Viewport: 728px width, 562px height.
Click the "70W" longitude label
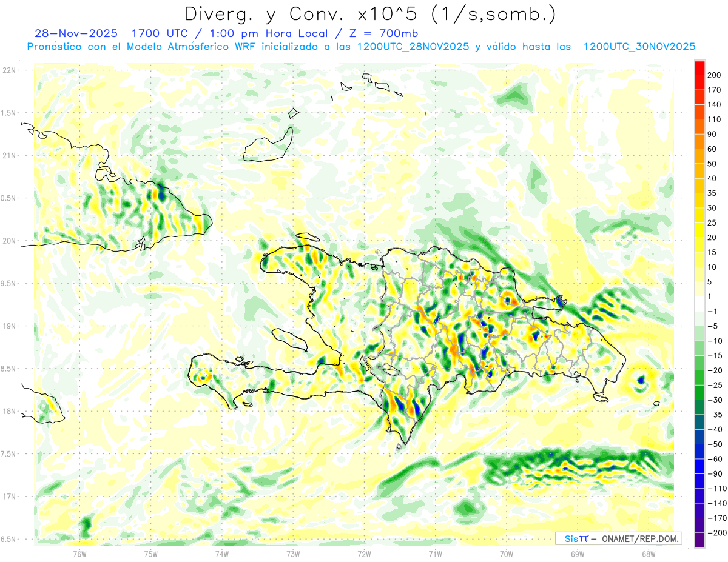[507, 554]
